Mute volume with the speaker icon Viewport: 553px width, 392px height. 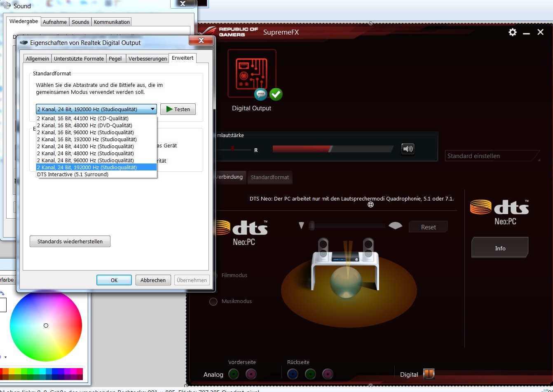coord(408,149)
